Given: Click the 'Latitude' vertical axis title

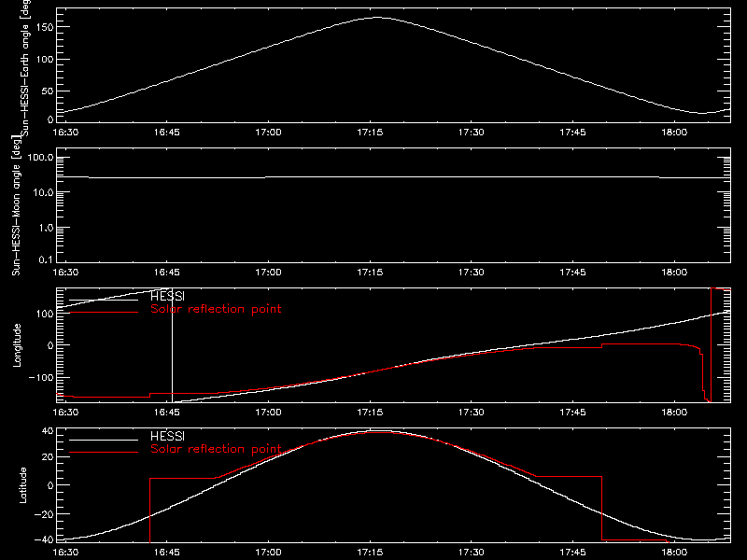Looking at the screenshot, I should coord(22,485).
